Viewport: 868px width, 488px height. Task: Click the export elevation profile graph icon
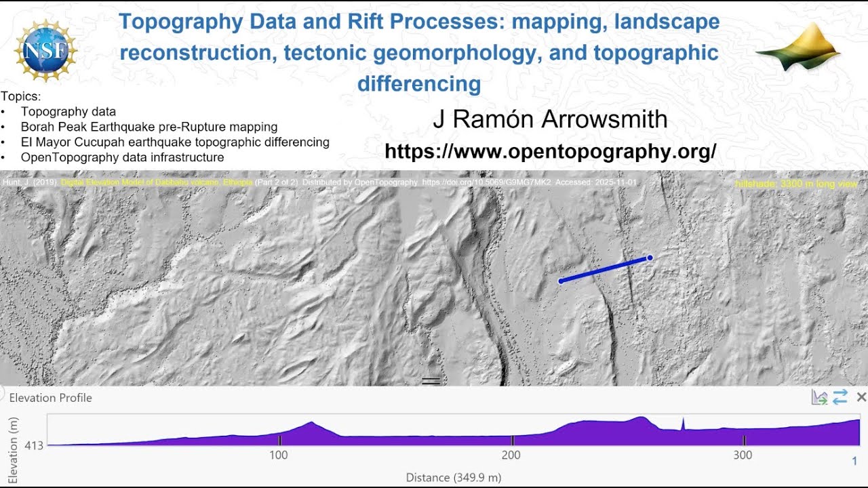coord(819,398)
